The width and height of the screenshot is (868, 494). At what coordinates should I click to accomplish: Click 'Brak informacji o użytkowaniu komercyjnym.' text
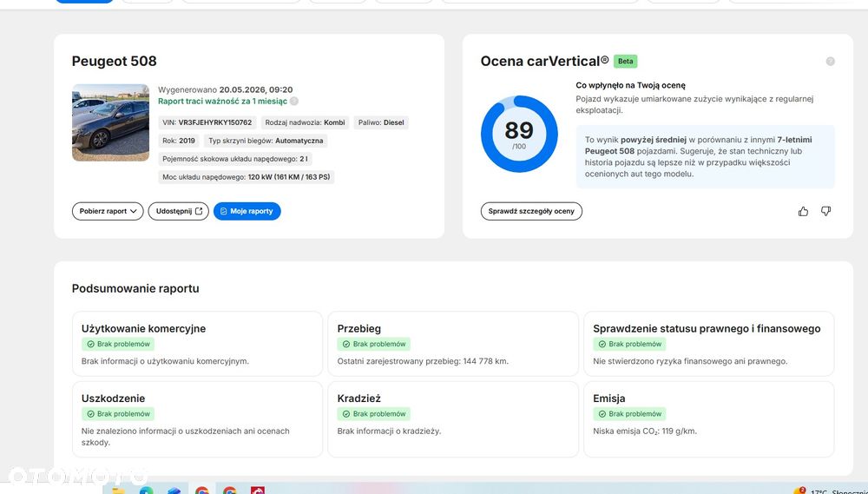coord(165,361)
